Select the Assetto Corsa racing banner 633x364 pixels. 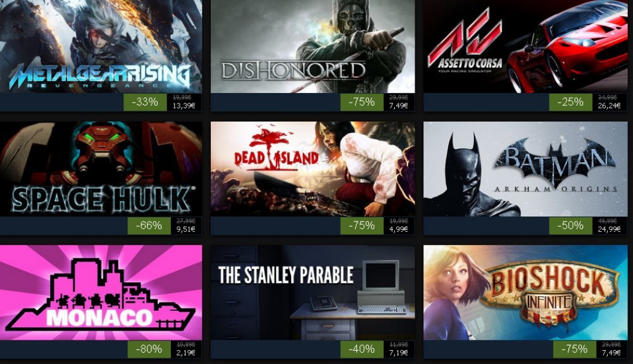525,46
